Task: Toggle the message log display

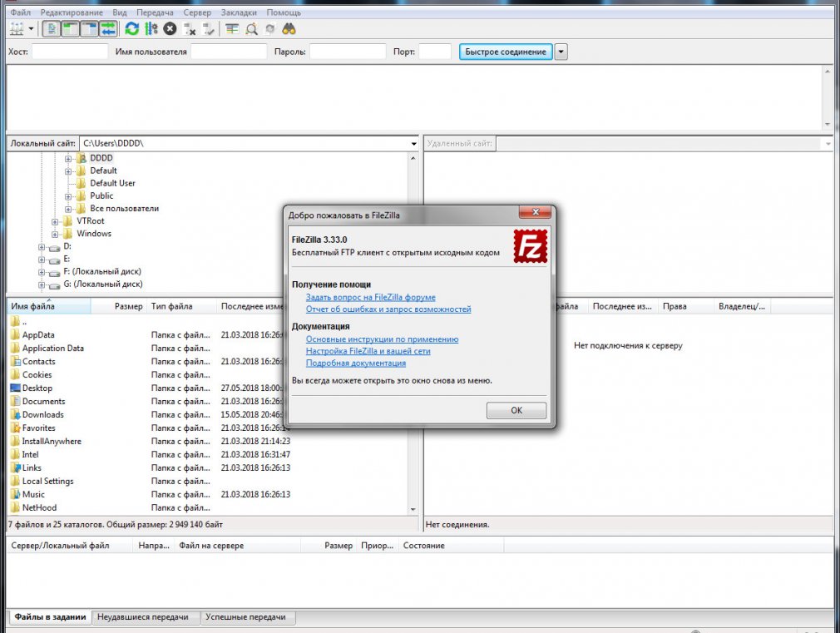Action: point(52,29)
